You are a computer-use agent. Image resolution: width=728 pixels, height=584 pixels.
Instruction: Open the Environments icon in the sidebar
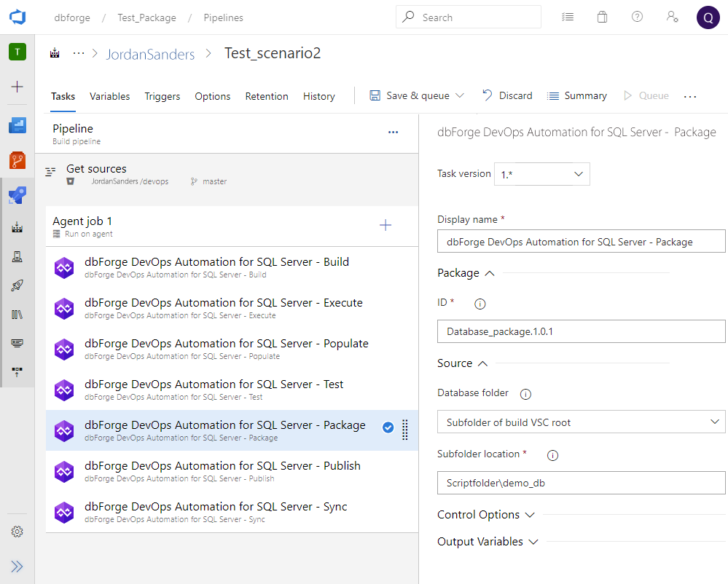point(17,256)
